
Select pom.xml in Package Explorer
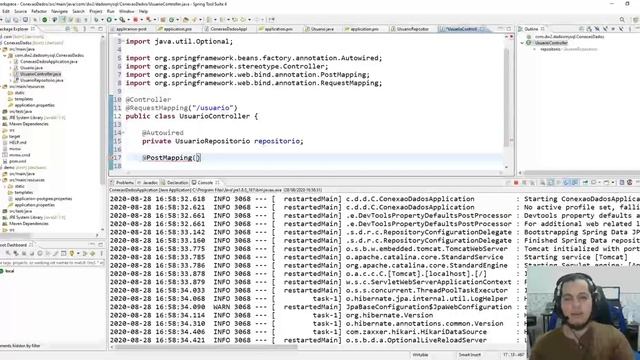[17, 161]
